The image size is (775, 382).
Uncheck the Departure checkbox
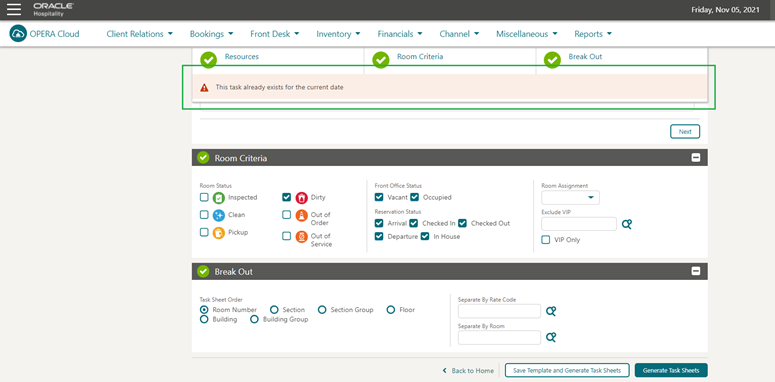(x=379, y=236)
